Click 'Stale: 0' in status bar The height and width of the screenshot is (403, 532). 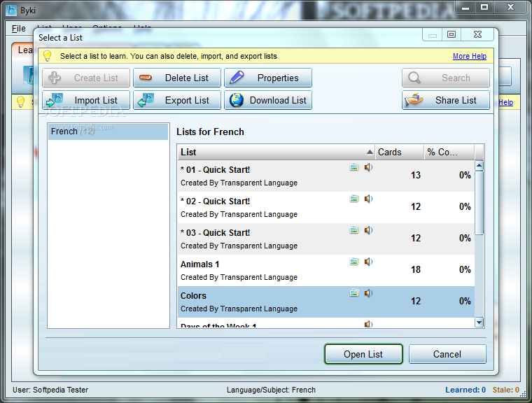506,390
